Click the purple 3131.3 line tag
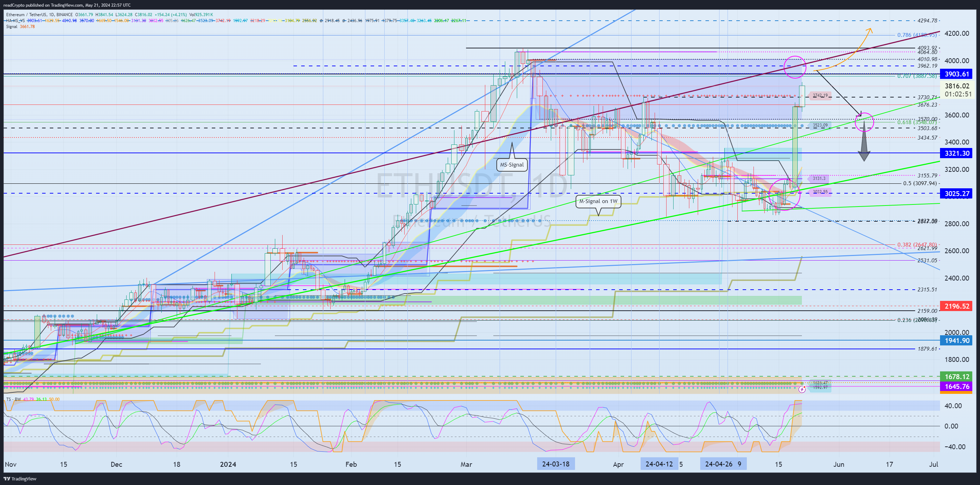 (819, 178)
